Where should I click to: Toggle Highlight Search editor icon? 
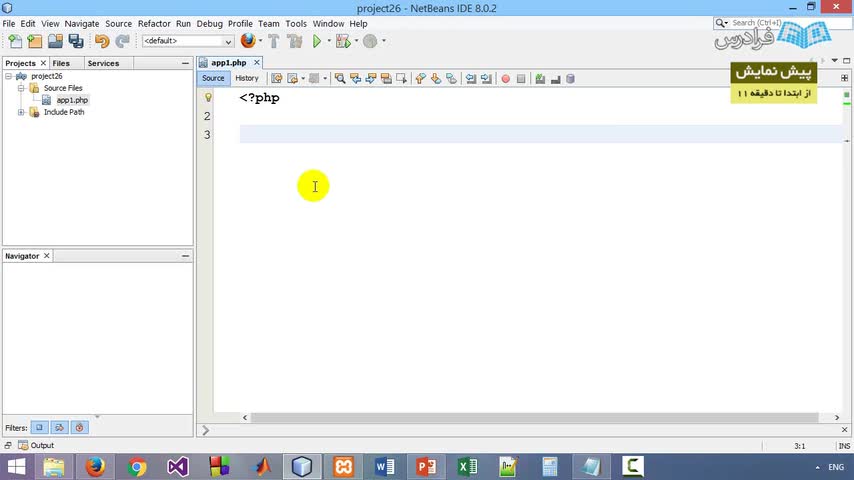tap(386, 78)
